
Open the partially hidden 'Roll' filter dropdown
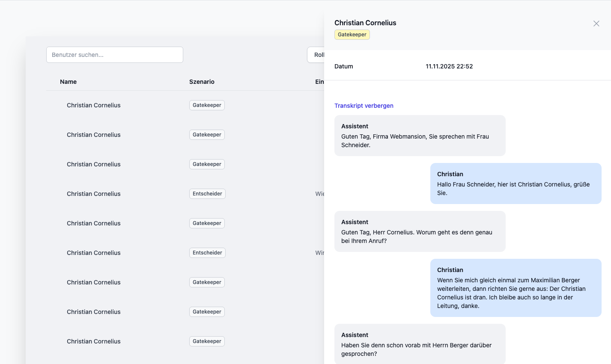[316, 55]
